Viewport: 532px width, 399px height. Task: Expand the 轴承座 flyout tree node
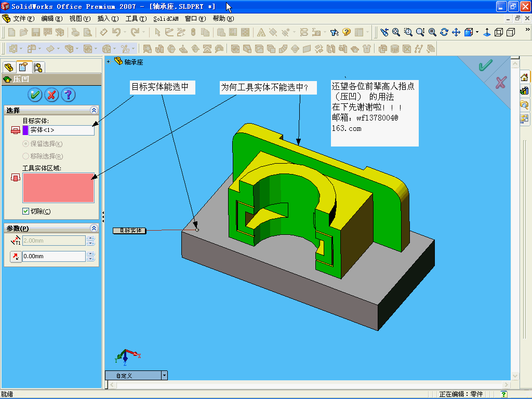pos(109,61)
